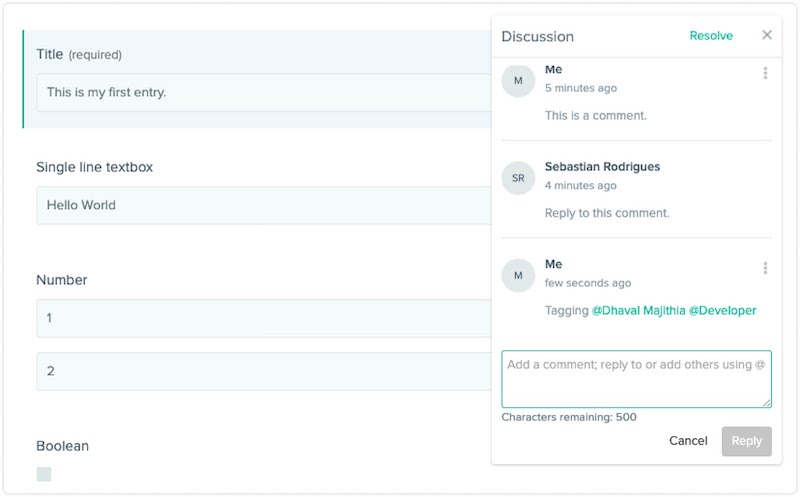Open options menu for first Me comment
800x497 pixels.
tap(765, 73)
